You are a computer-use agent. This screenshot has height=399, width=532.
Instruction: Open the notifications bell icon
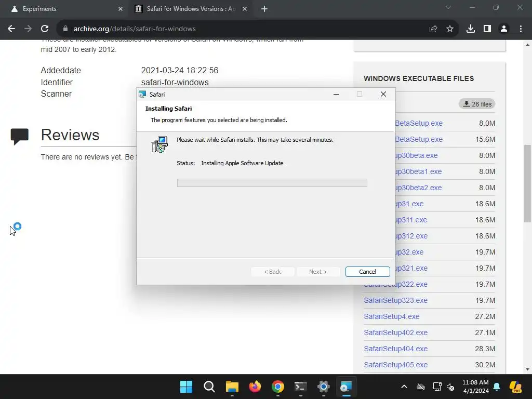[497, 387]
